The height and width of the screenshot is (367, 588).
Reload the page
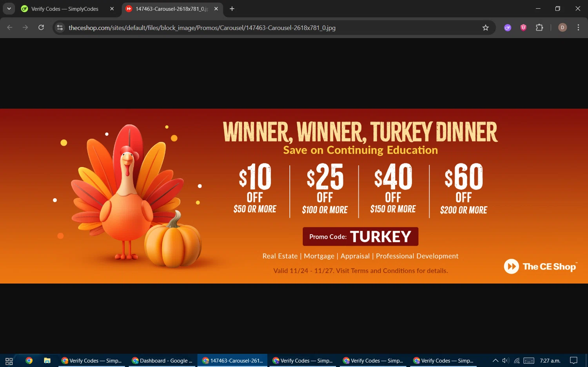coord(41,27)
